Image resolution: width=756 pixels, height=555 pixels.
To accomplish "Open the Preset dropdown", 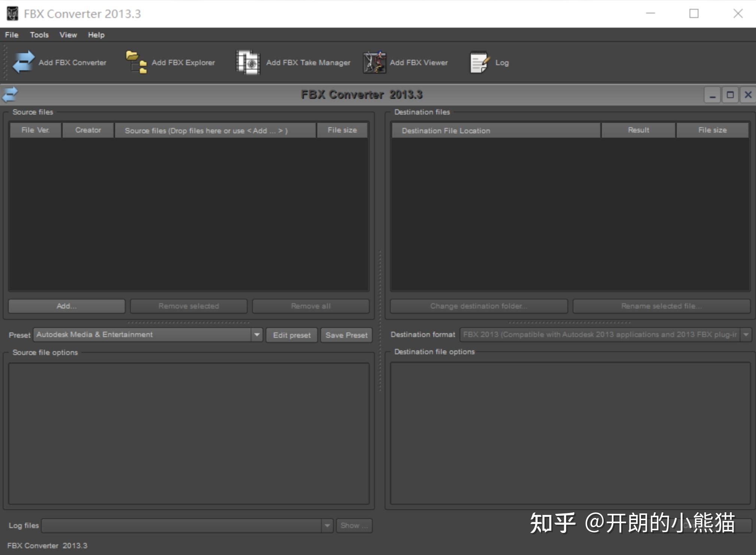I will pyautogui.click(x=256, y=334).
